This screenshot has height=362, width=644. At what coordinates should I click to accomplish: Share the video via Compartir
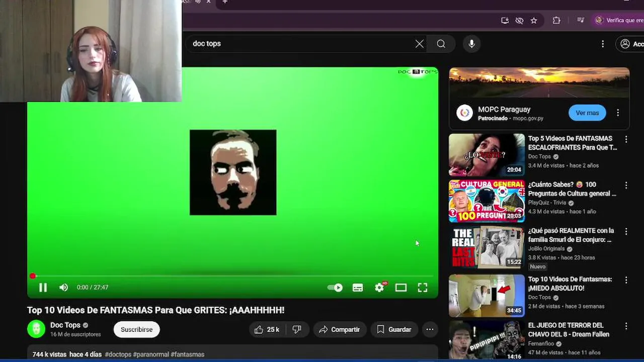[339, 329]
